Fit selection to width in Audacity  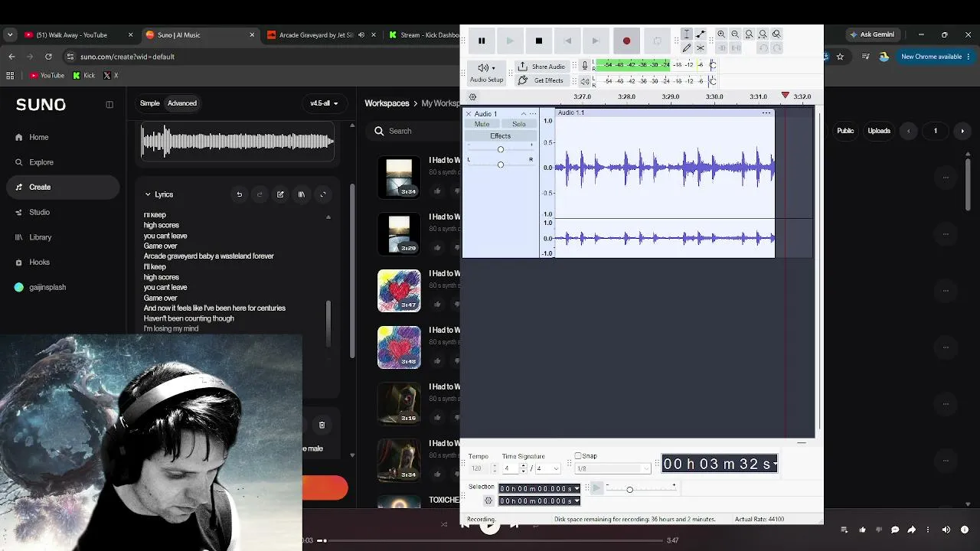tap(749, 34)
